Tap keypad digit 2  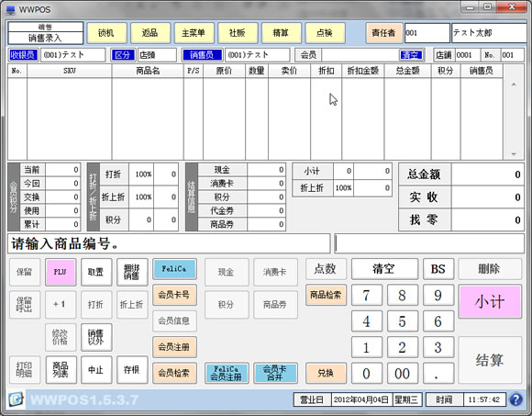tap(403, 347)
